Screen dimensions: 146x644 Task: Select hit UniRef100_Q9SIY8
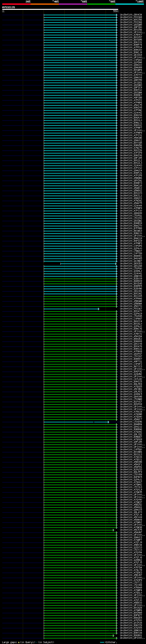coord(131,344)
